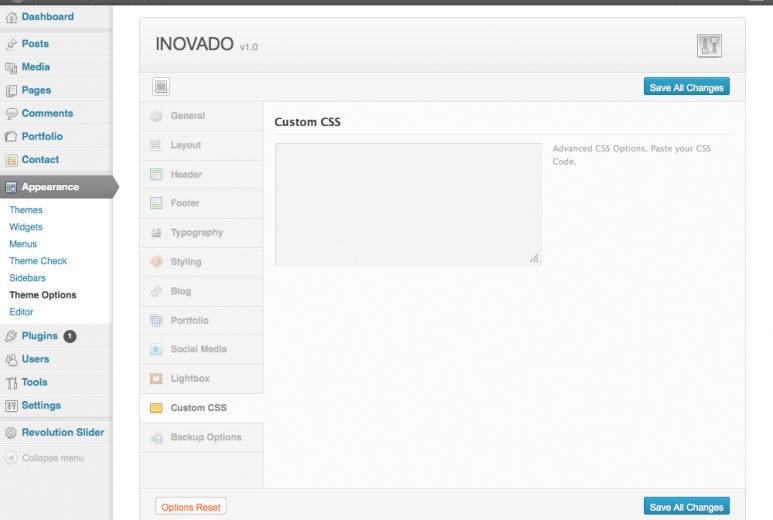Click the Collapse menu label
Viewport: 773px width, 520px height.
[53, 458]
